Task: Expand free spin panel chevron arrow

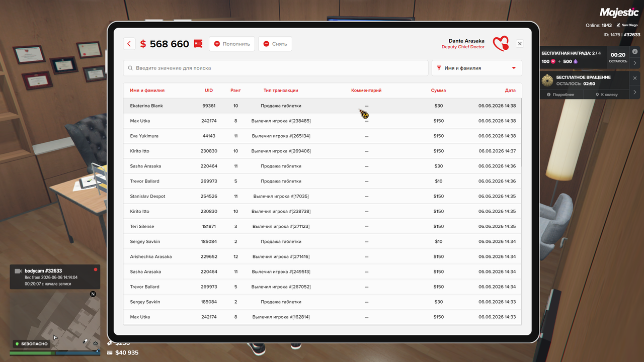Action: (x=635, y=92)
